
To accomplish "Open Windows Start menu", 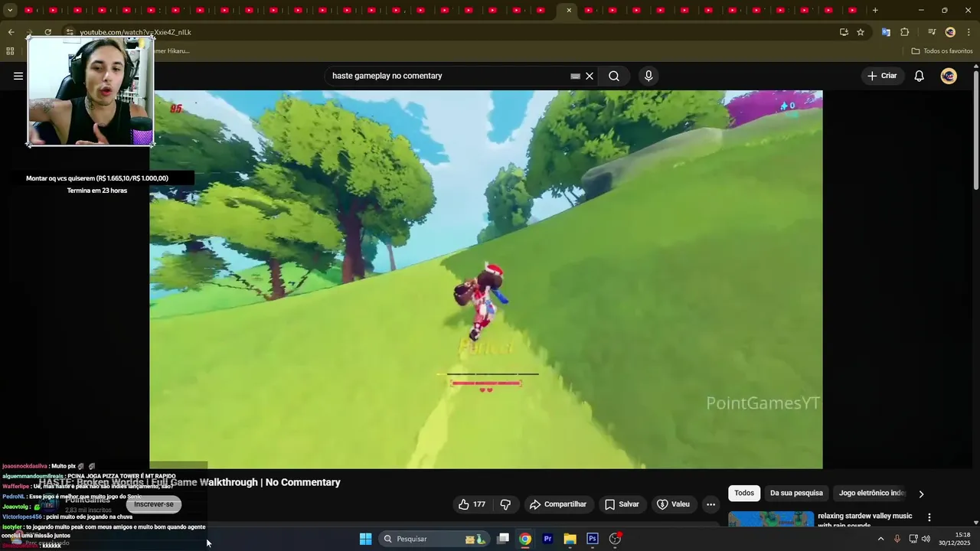I will point(366,539).
